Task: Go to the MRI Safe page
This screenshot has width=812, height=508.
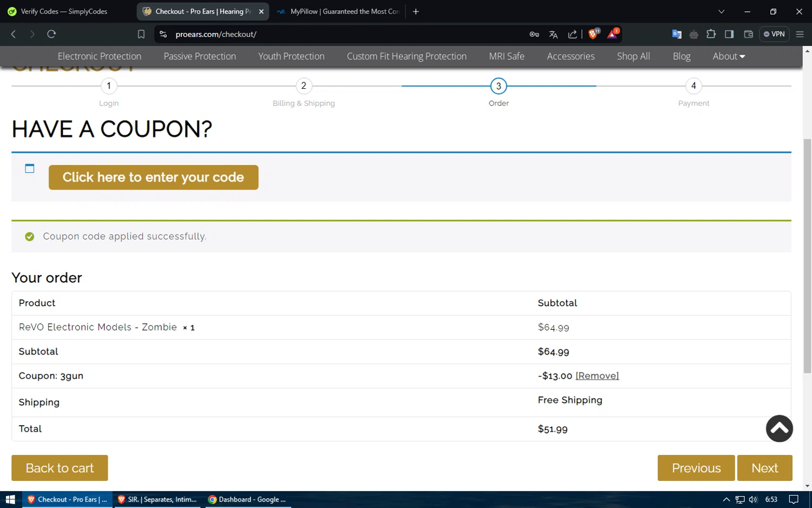Action: click(x=507, y=56)
